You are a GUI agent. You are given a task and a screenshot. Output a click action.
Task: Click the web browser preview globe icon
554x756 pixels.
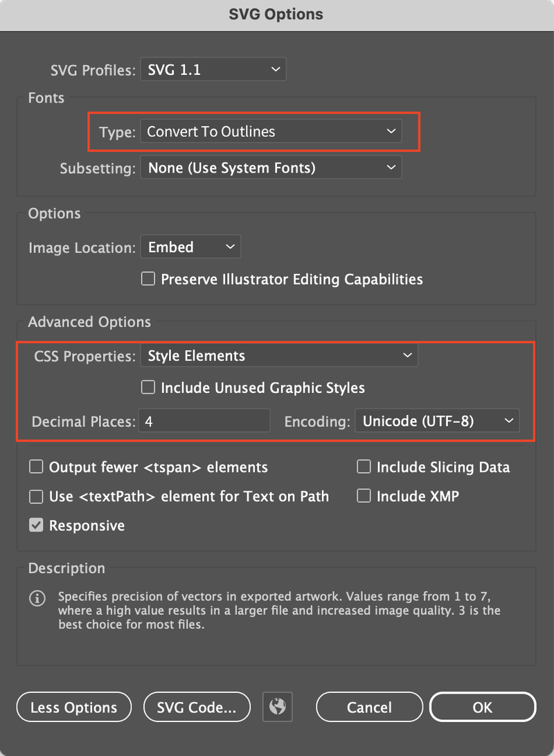pyautogui.click(x=277, y=707)
